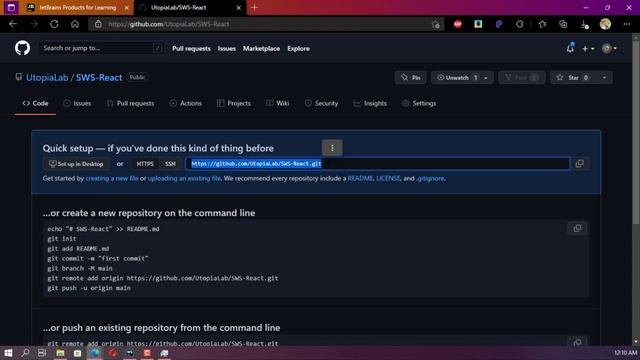Open the Wiki tab
Image resolution: width=640 pixels, height=360 pixels.
pyautogui.click(x=278, y=103)
